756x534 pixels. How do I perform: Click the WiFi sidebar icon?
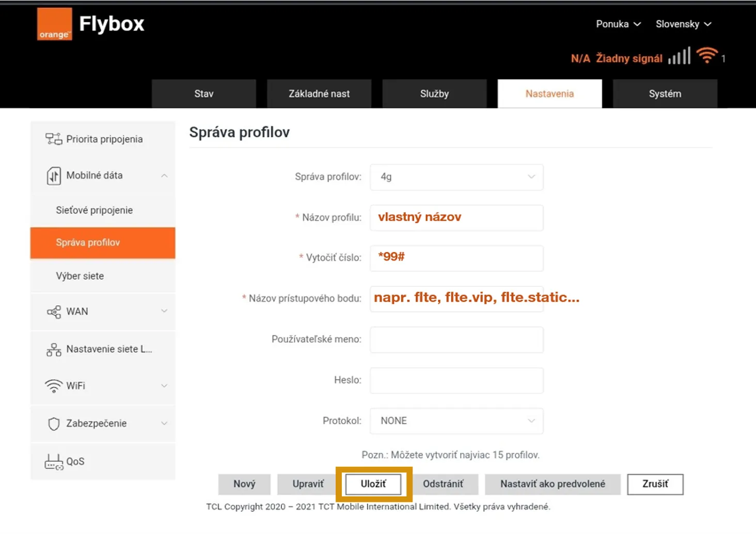click(54, 386)
